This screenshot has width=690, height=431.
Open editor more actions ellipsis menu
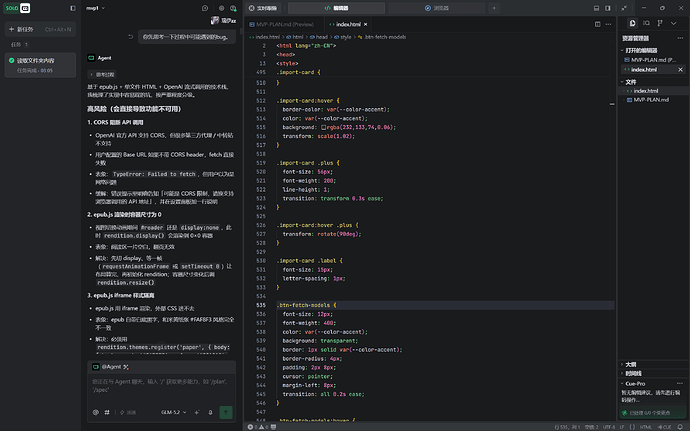coord(608,24)
